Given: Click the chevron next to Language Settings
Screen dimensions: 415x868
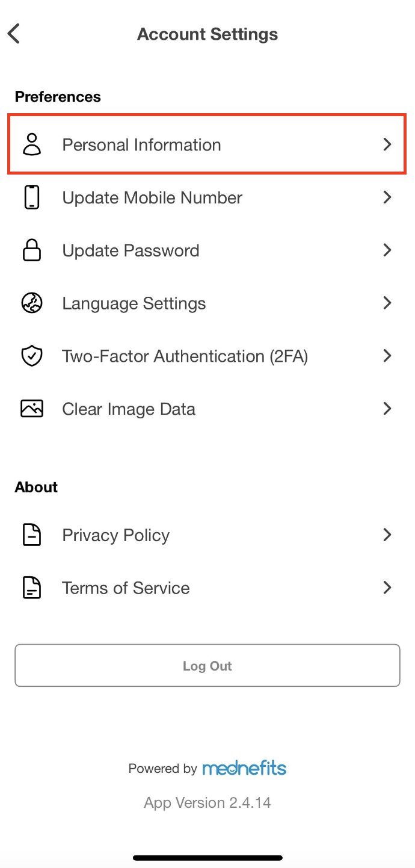Looking at the screenshot, I should click(387, 303).
